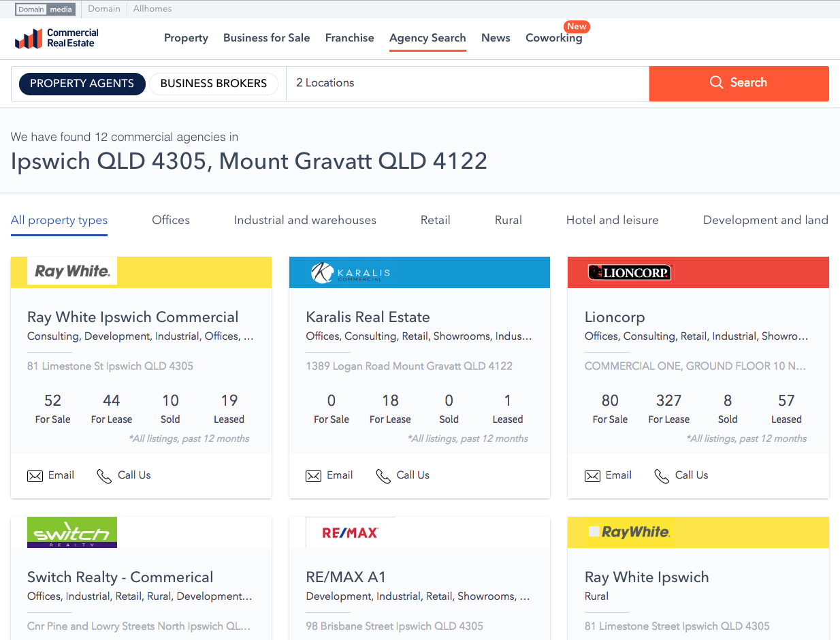Click Karalis Real Estate phone icon
The image size is (840, 640).
coord(383,476)
